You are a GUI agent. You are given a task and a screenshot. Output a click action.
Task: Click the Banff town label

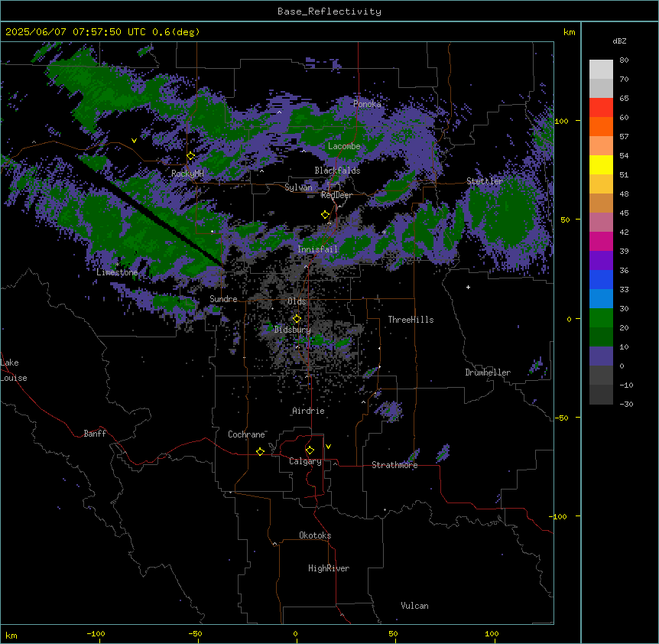click(95, 434)
